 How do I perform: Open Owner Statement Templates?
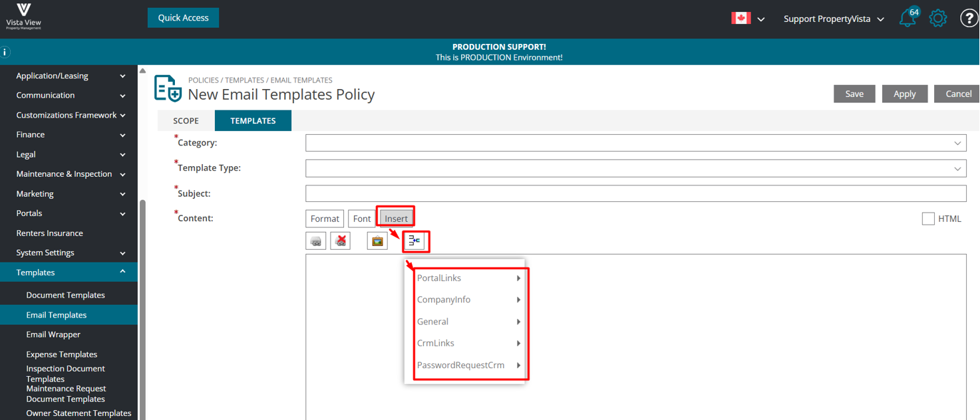point(79,413)
